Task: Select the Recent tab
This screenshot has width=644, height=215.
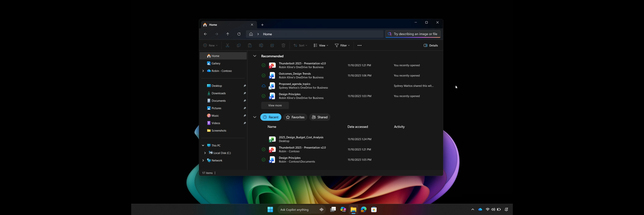Action: [271, 117]
